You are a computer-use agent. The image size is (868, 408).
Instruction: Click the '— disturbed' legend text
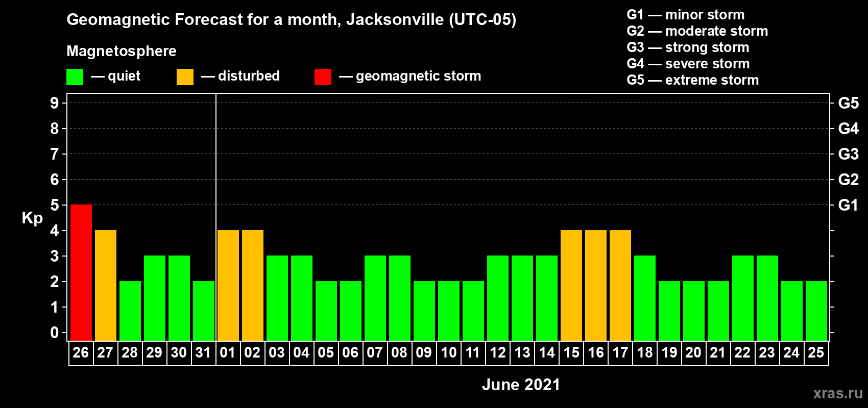click(x=240, y=76)
